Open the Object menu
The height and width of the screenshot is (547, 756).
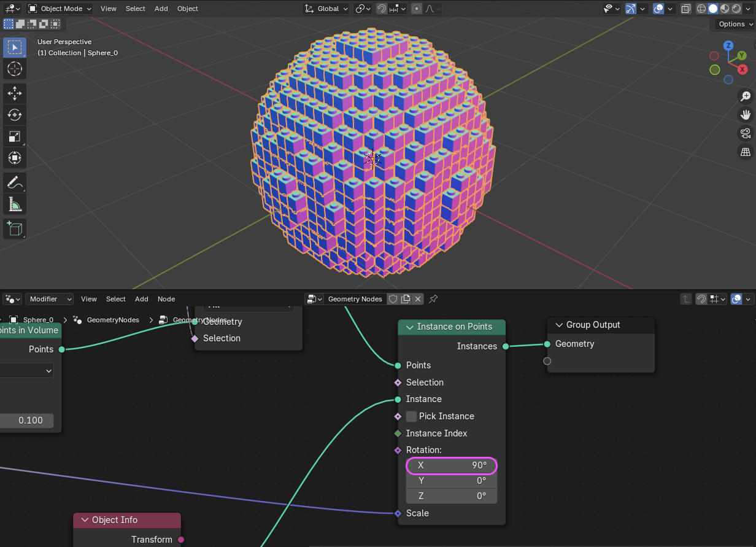coord(188,9)
